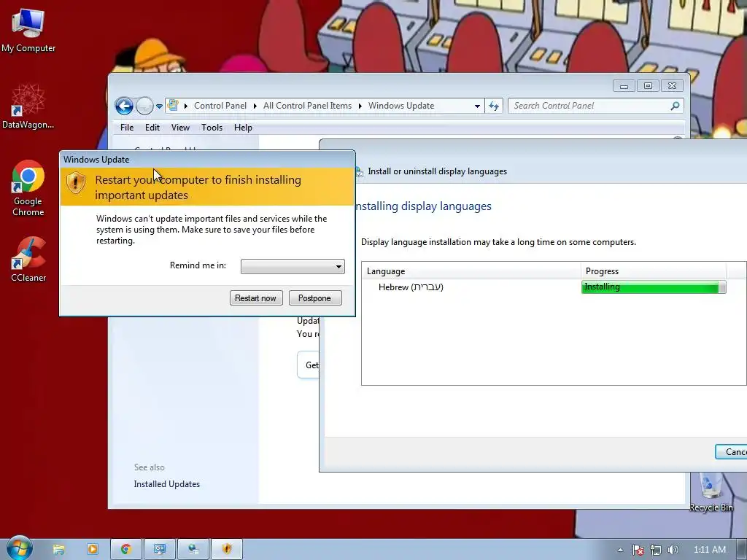Screen dimensions: 747x560
Task: Open Windows Media Player taskbar icon
Action: pyautogui.click(x=93, y=550)
